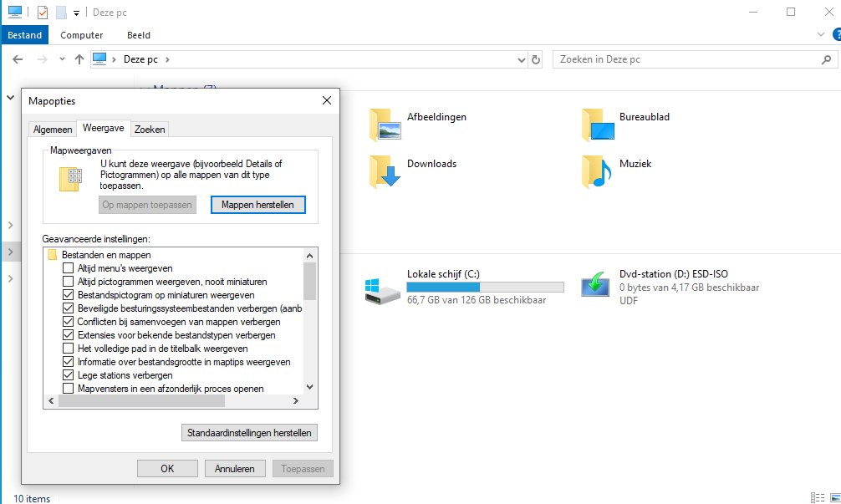This screenshot has width=841, height=504.
Task: Open the Beeld ribbon tab
Action: point(139,35)
